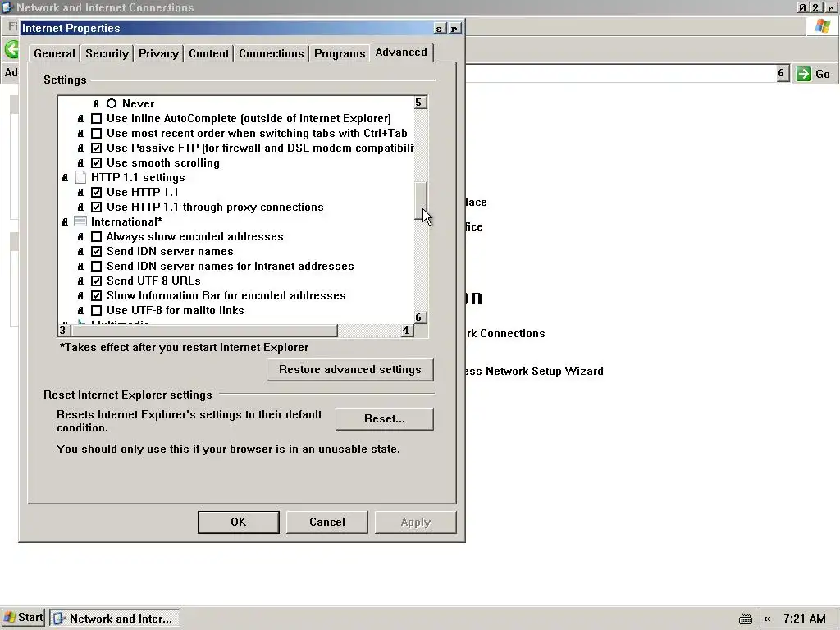Click the Internet Properties title bar
This screenshot has width=840, height=630.
click(x=226, y=29)
